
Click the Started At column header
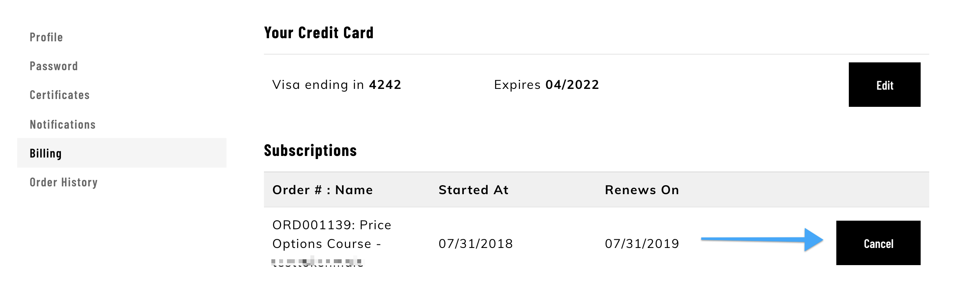point(474,190)
